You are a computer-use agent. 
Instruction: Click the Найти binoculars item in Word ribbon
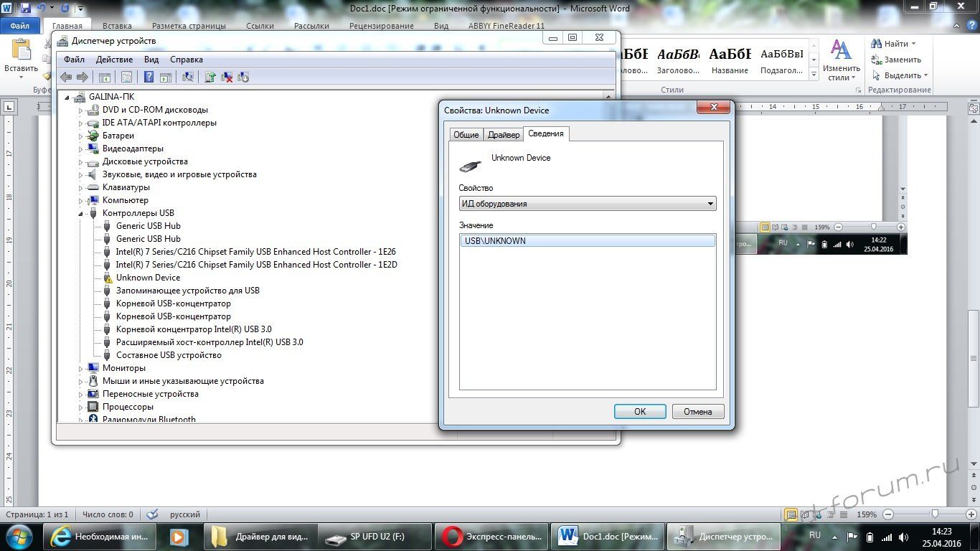892,44
